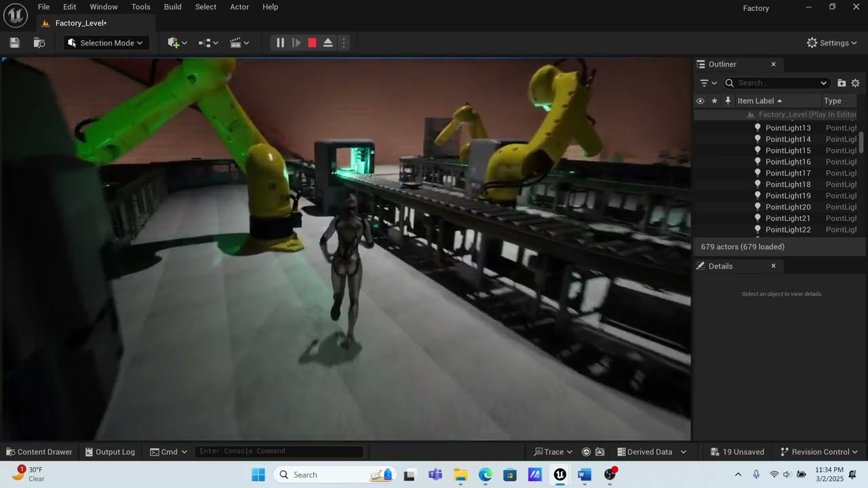Toggle the visibility eye column header
This screenshot has height=488, width=868.
point(701,101)
